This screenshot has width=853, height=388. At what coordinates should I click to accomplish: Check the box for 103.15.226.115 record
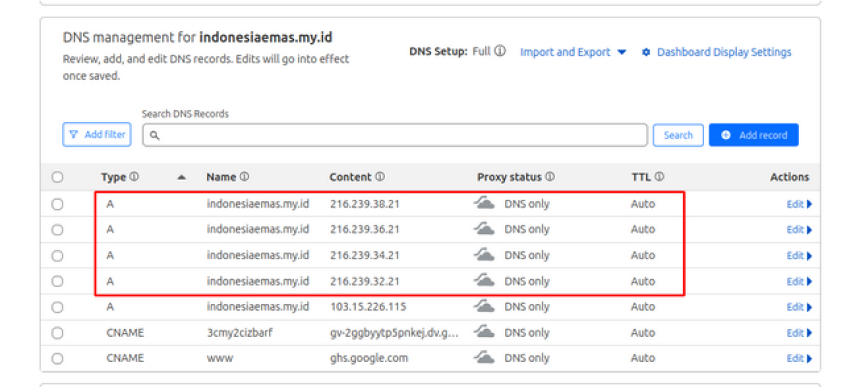tap(57, 307)
